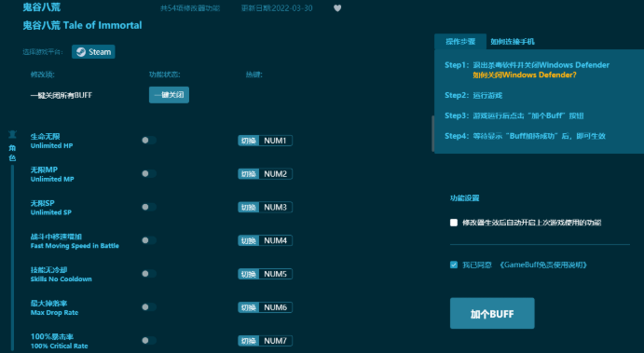Click 切换 button for NUM1 hotkey
Screen dimensions: 644x353
249,141
